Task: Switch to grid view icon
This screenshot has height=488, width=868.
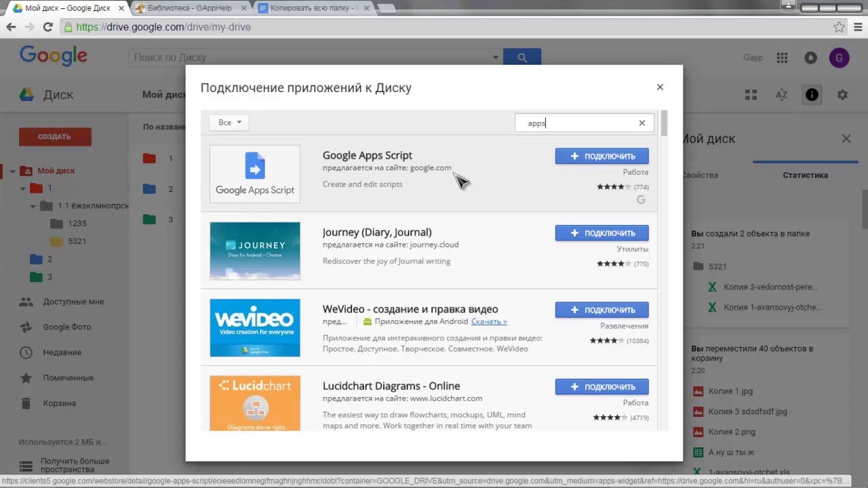Action: click(751, 95)
